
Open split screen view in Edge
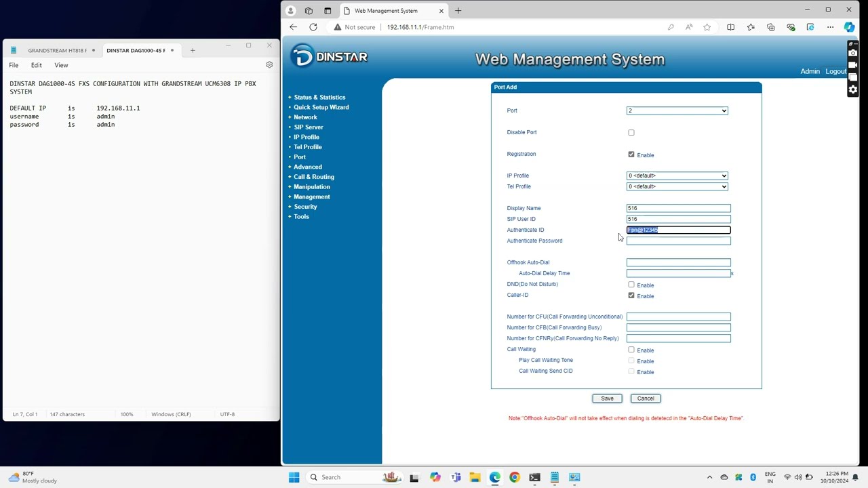(730, 27)
